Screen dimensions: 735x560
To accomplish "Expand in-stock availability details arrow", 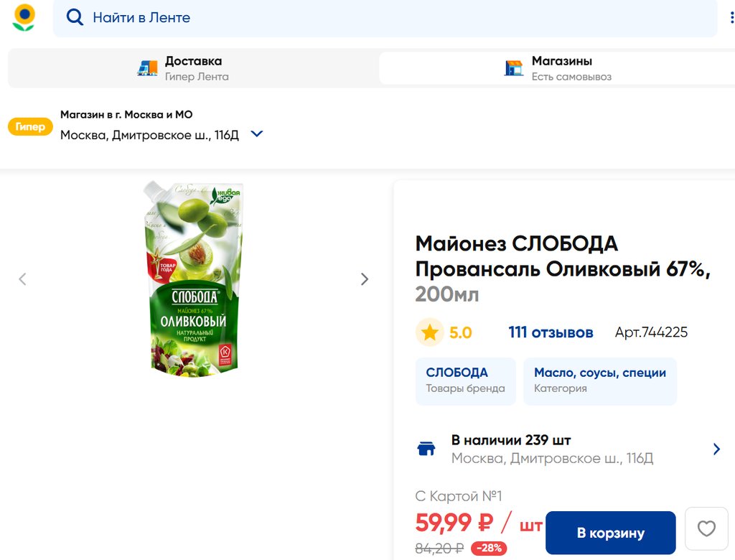I will click(716, 449).
